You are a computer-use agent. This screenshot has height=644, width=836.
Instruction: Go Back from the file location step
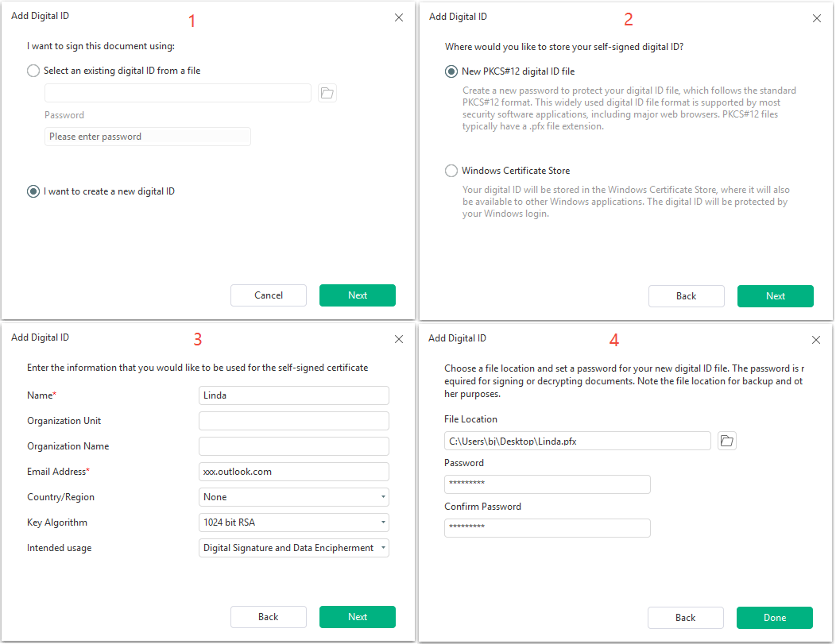tap(685, 617)
